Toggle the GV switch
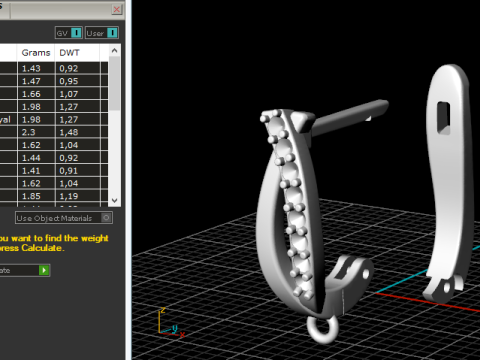This screenshot has width=480, height=360. click(x=69, y=33)
